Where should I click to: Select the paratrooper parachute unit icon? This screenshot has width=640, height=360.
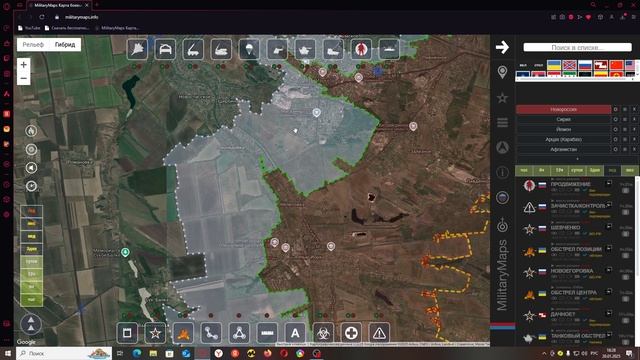(x=249, y=49)
